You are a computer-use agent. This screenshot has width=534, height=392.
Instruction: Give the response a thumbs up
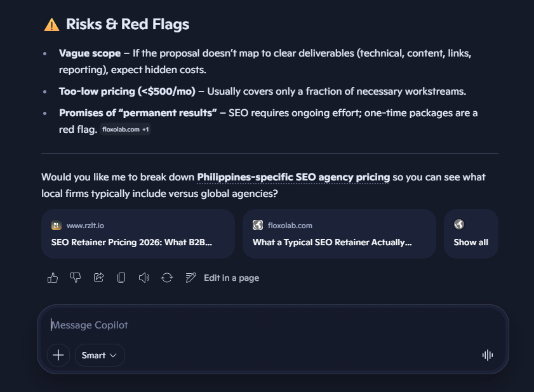click(x=53, y=278)
